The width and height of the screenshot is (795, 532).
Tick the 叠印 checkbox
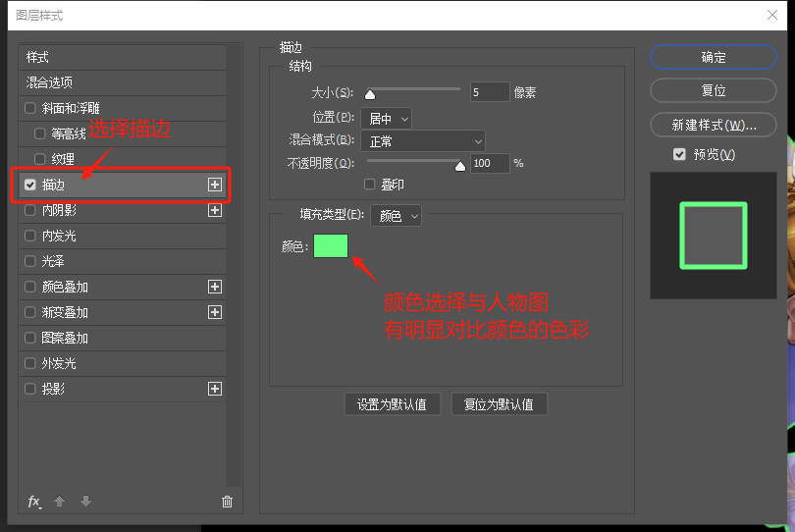coord(370,185)
